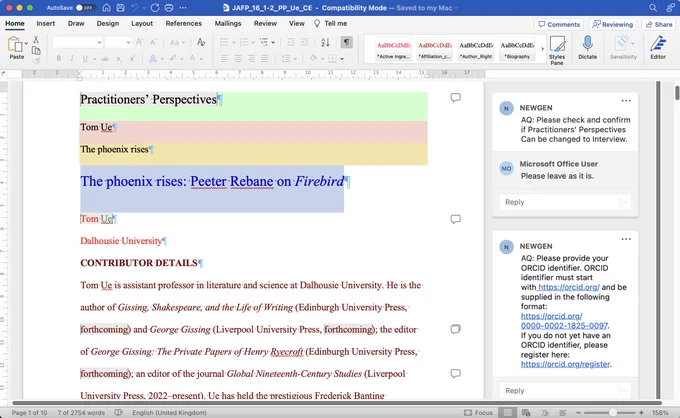Open the Layout tab

click(142, 23)
